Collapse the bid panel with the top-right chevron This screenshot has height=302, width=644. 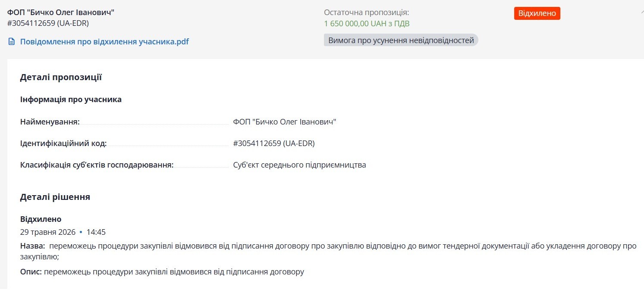point(642,12)
